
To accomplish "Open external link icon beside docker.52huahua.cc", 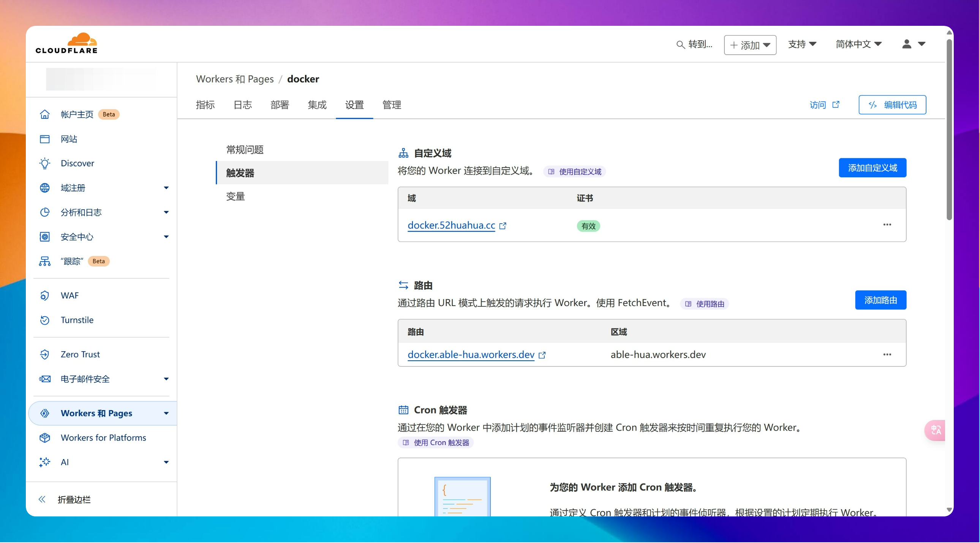I will coord(503,226).
